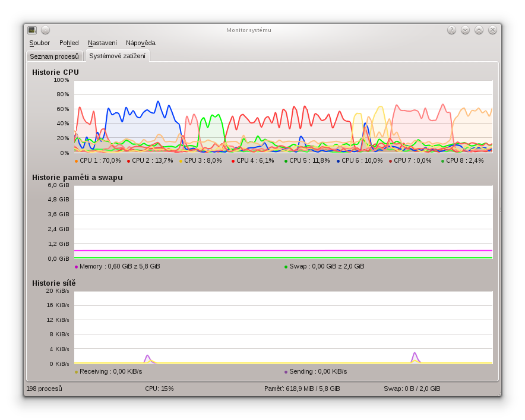Click the Monitor systému window title
The width and height of the screenshot is (525, 420).
[x=249, y=30]
